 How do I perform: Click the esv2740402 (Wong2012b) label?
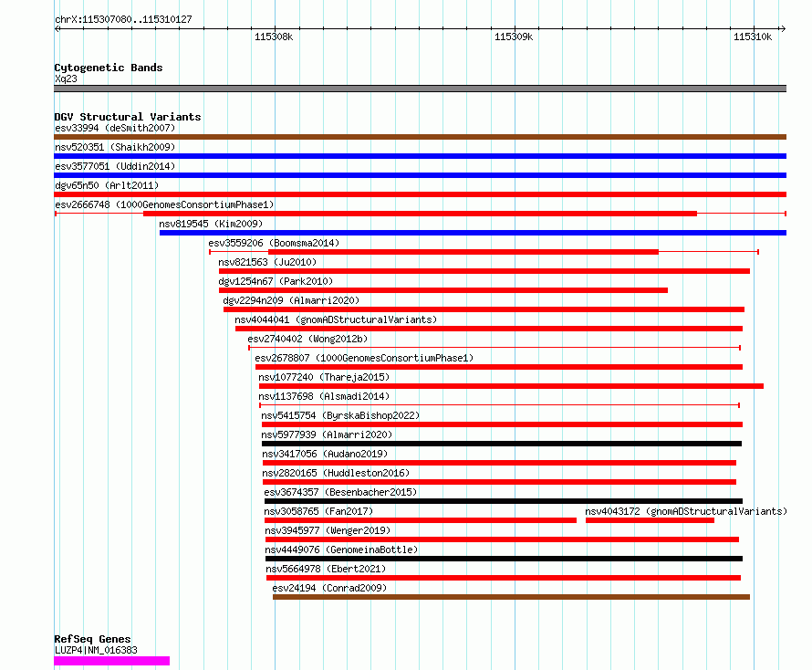tap(307, 339)
